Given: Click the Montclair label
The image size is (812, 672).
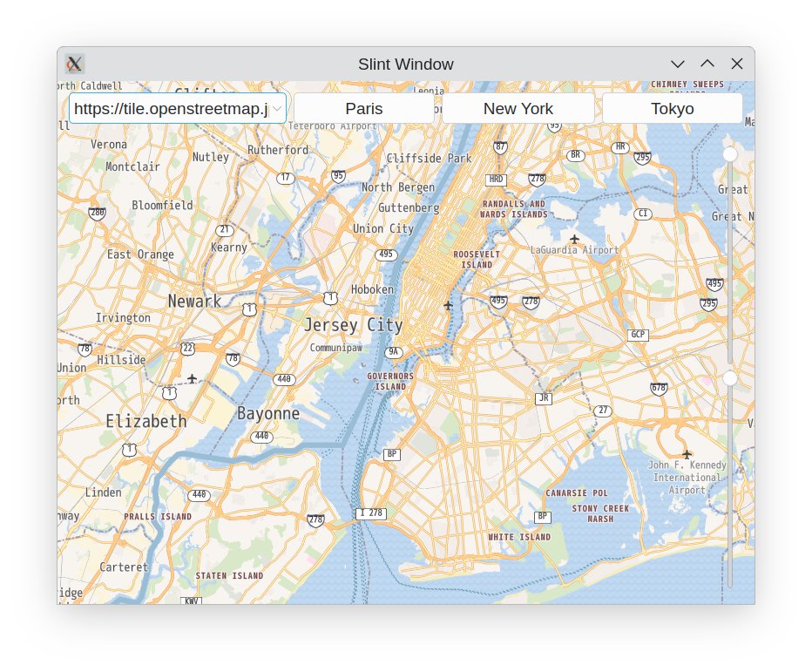Looking at the screenshot, I should (x=132, y=166).
